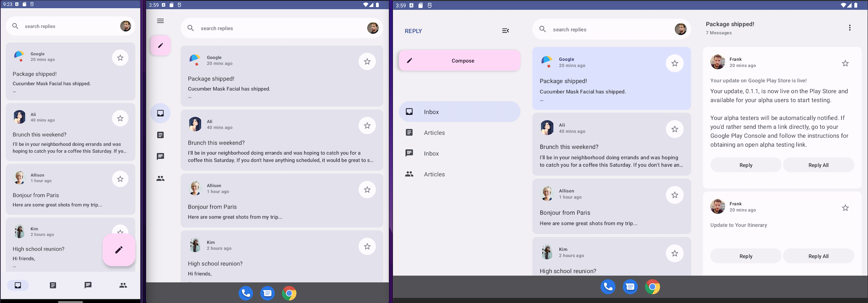Select the highlighted Inbox item in the drawer
The height and width of the screenshot is (303, 868).
459,112
